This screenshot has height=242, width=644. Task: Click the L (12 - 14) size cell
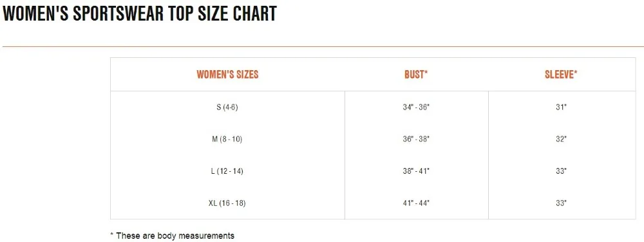pyautogui.click(x=227, y=171)
